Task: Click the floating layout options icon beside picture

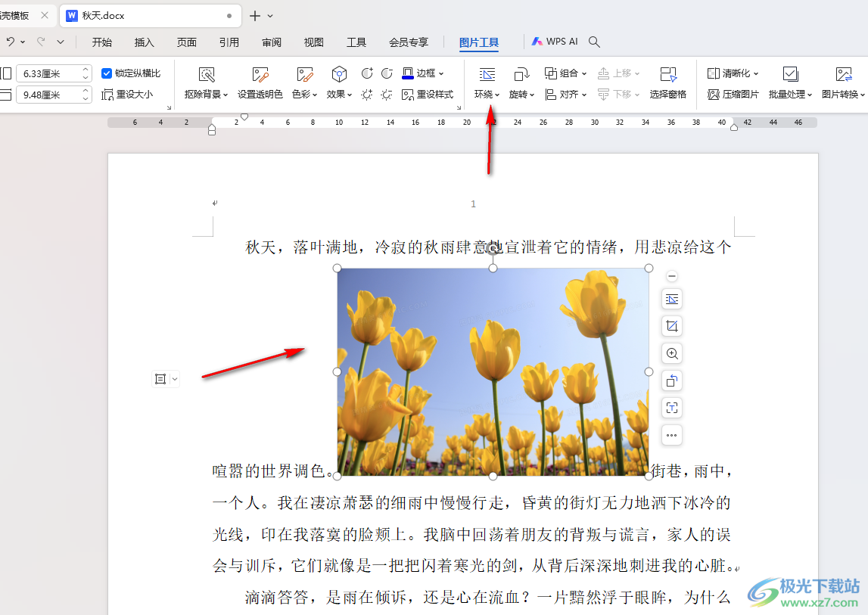Action: click(672, 300)
